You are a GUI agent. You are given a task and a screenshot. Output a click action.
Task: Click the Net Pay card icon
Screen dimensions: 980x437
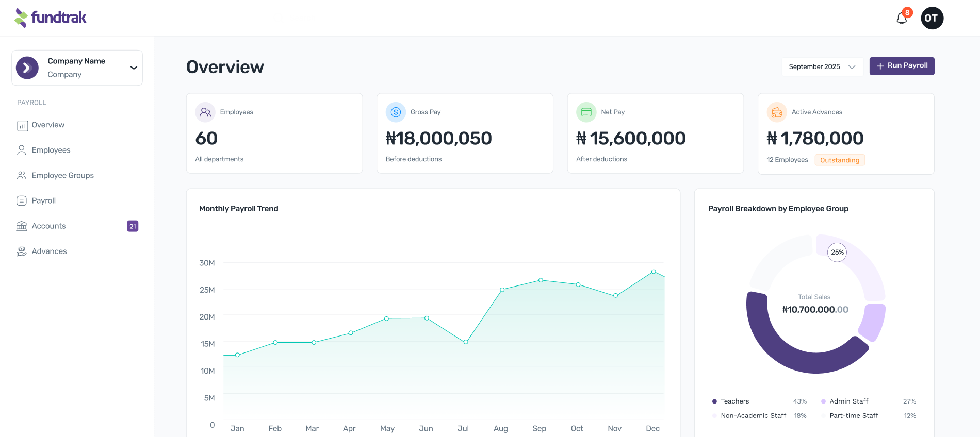pos(586,112)
